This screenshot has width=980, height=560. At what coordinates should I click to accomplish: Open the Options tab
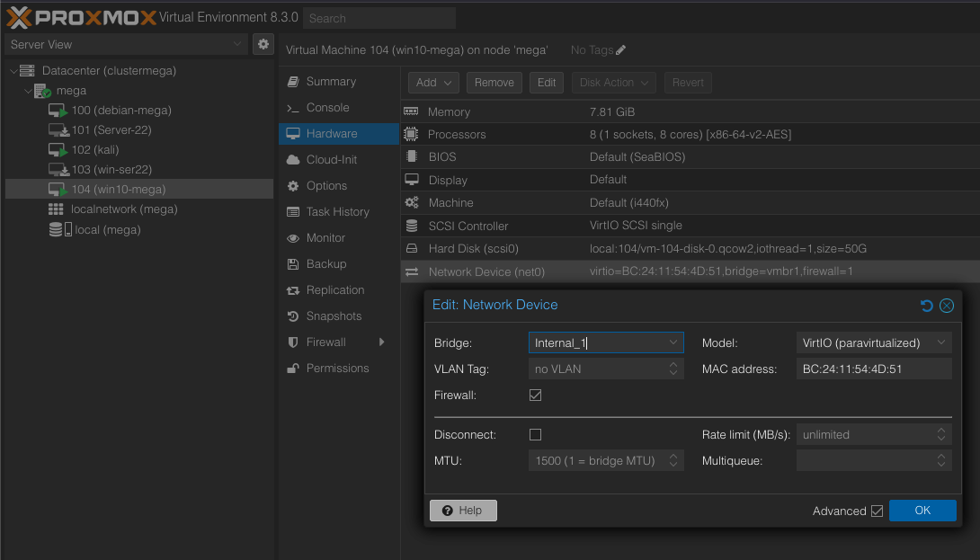click(339, 186)
